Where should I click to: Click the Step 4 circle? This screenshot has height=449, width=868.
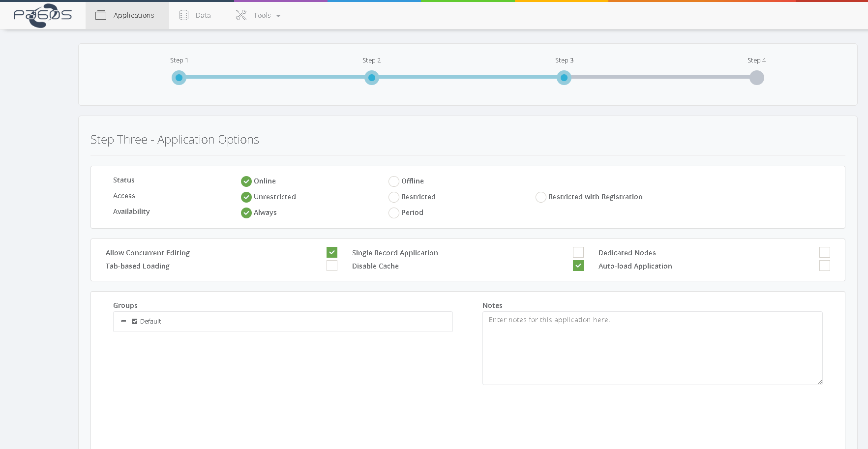coord(756,78)
